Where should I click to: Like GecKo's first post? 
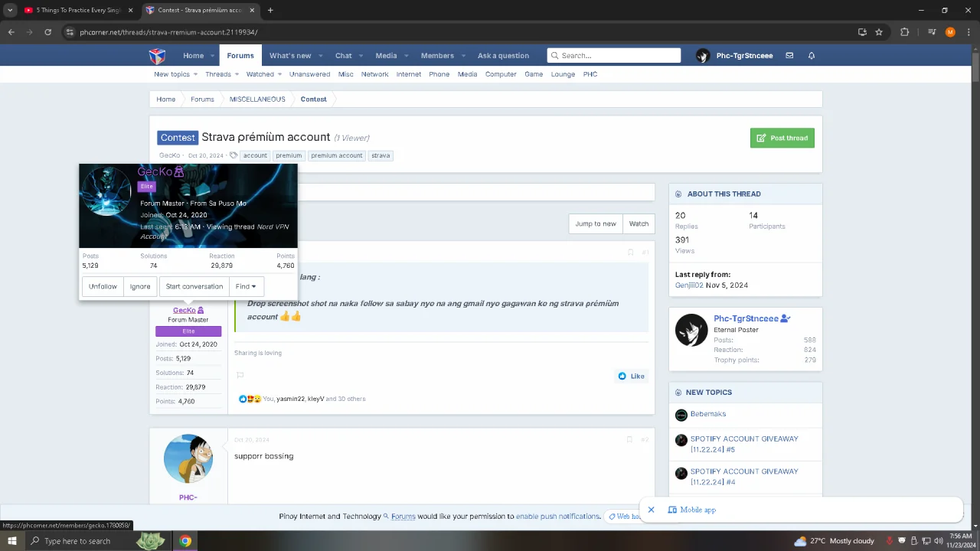632,376
